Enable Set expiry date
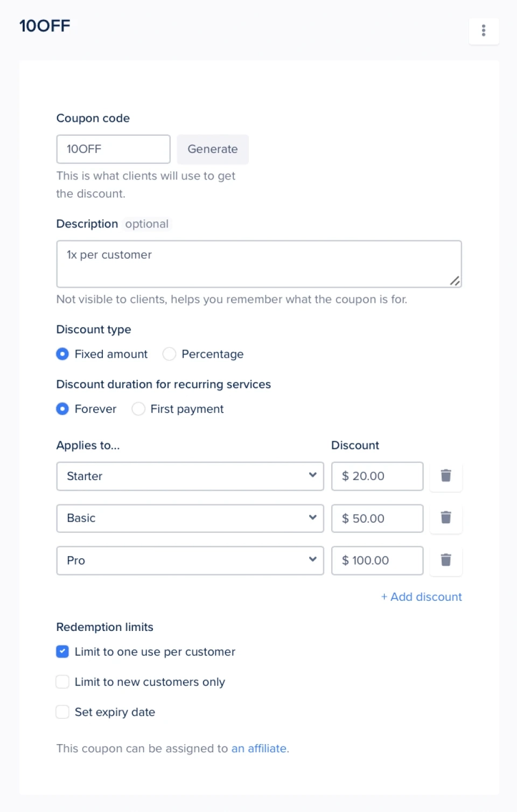This screenshot has height=812, width=517. click(x=62, y=712)
